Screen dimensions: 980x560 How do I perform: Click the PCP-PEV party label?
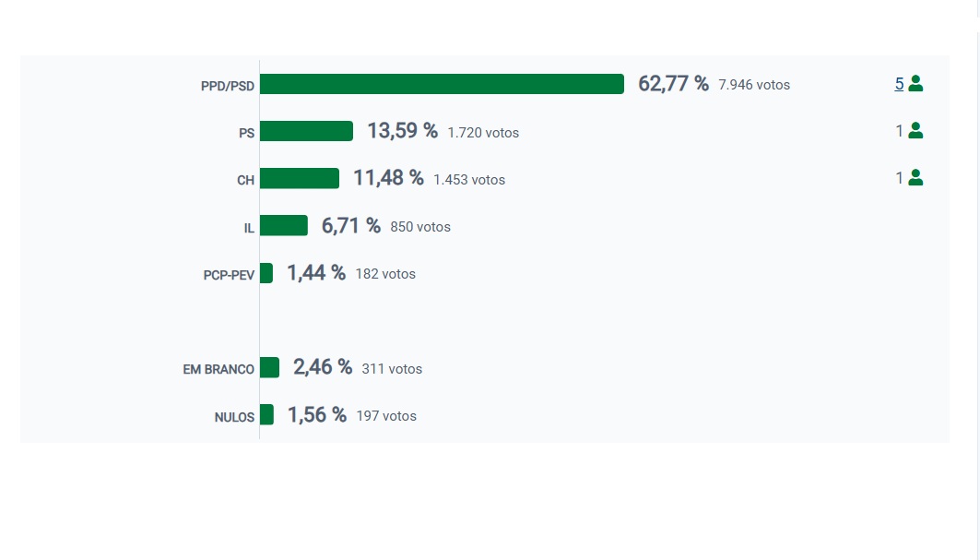[x=229, y=275]
